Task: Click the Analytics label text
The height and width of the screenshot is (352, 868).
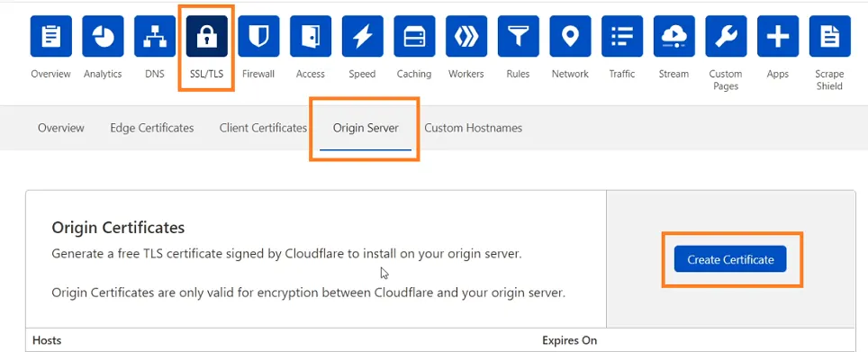Action: (x=103, y=74)
